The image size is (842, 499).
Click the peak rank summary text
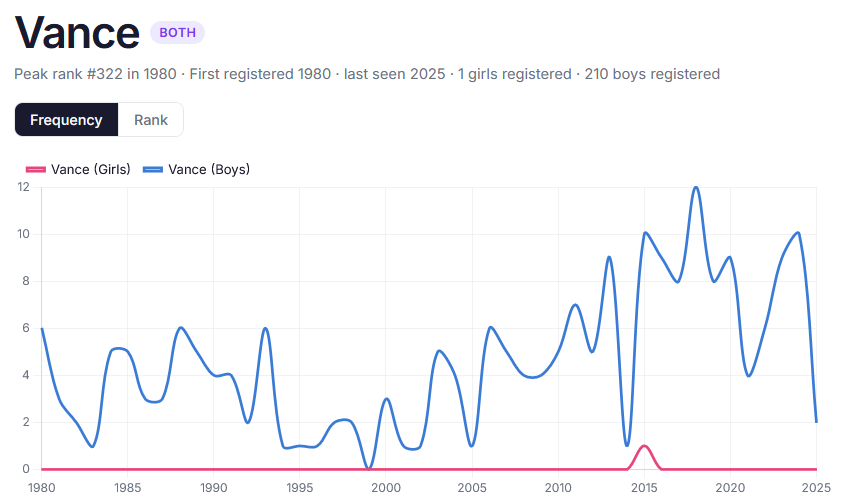point(366,74)
